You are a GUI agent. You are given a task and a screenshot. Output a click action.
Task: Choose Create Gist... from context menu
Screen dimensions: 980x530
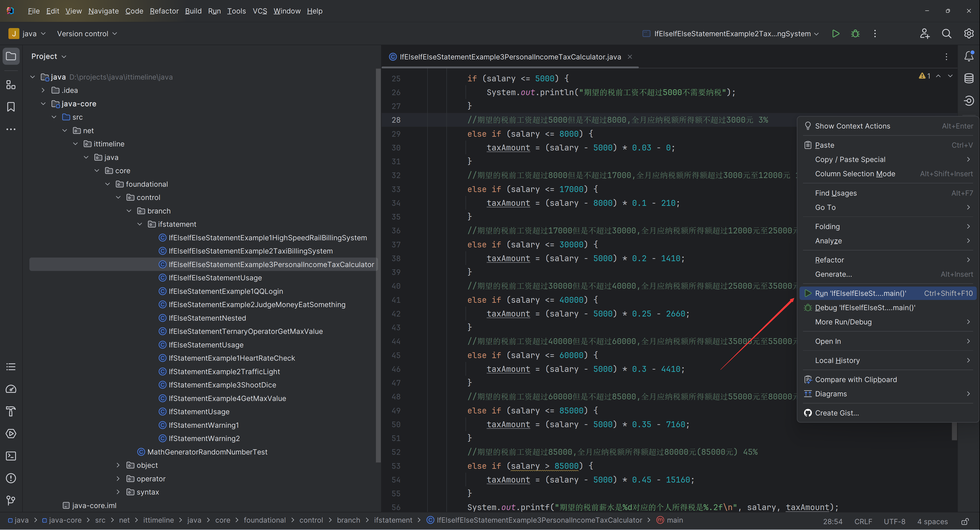(888, 413)
